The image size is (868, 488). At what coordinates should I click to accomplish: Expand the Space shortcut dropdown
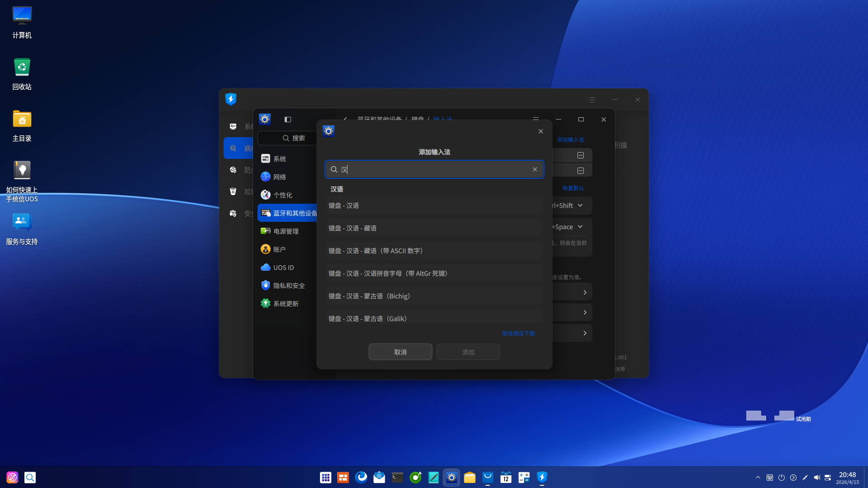click(580, 227)
